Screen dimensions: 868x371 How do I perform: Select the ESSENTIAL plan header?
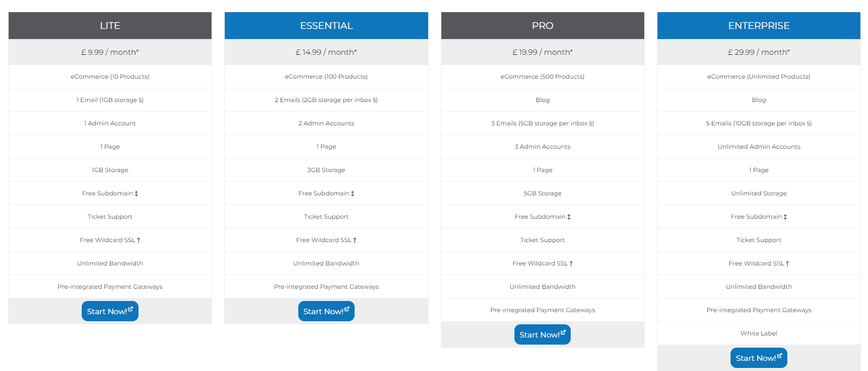pos(326,25)
